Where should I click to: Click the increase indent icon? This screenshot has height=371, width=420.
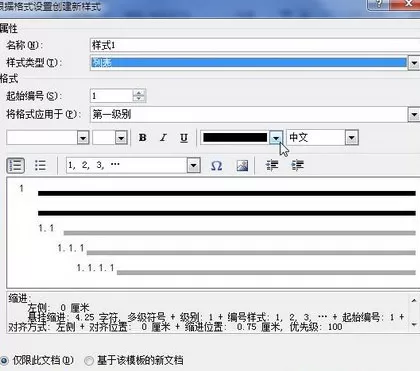click(x=297, y=165)
